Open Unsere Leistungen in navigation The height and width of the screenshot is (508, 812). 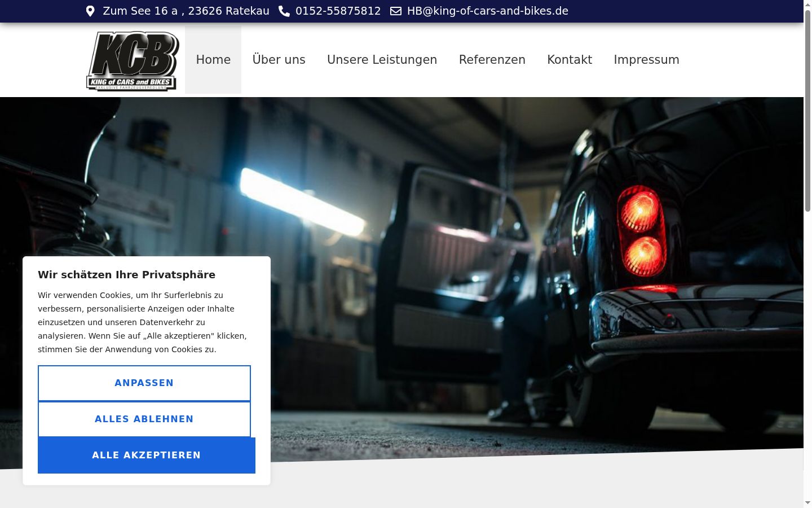[382, 60]
